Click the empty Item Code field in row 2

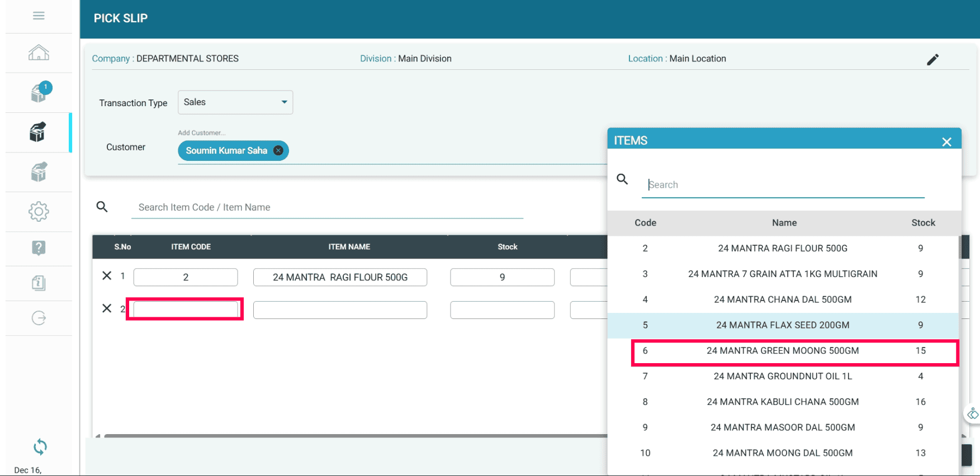coord(186,310)
